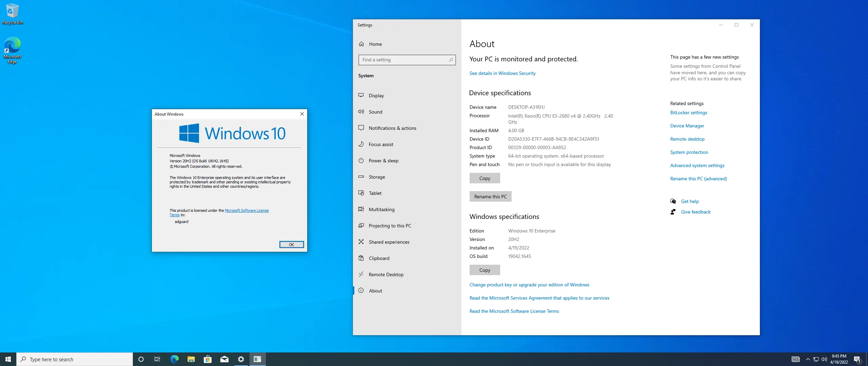Go to Settings Home
The width and height of the screenshot is (868, 366).
tap(375, 44)
